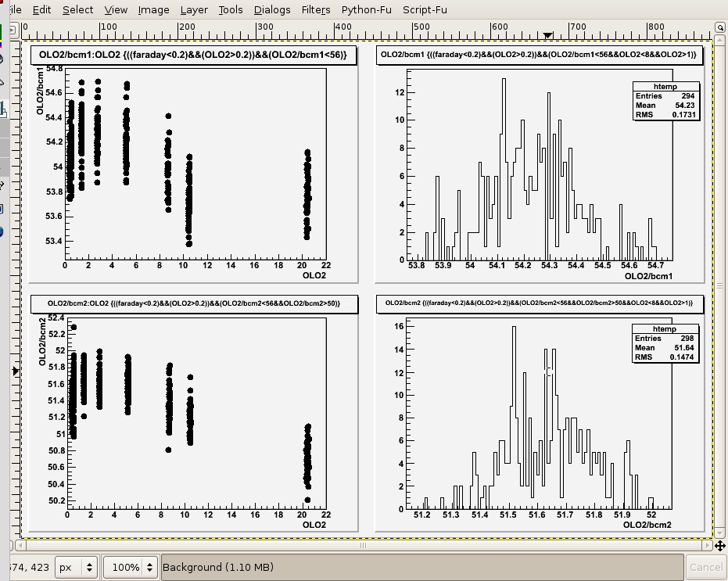Viewport: 728px width, 581px height.
Task: Open the Edit menu
Action: [x=41, y=9]
